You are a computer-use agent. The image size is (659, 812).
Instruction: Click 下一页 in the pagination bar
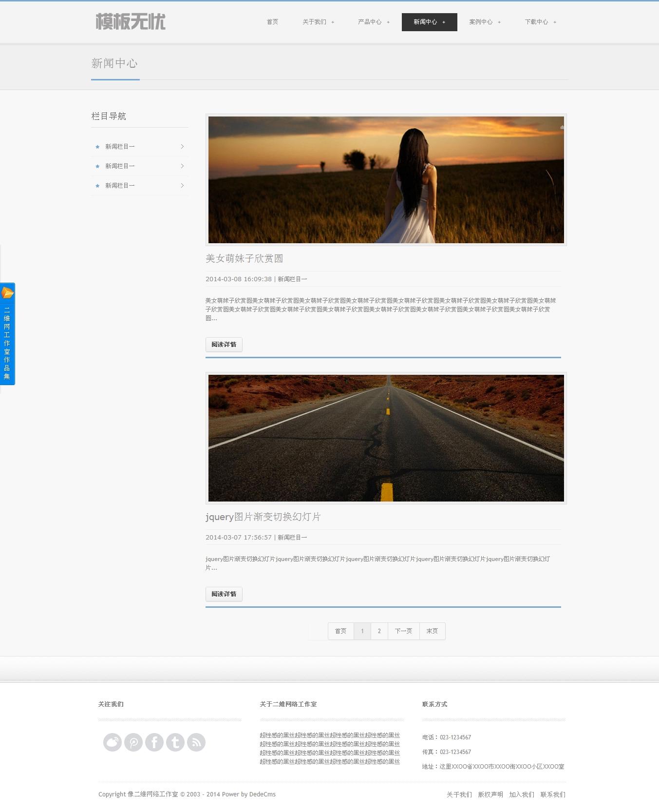[403, 631]
